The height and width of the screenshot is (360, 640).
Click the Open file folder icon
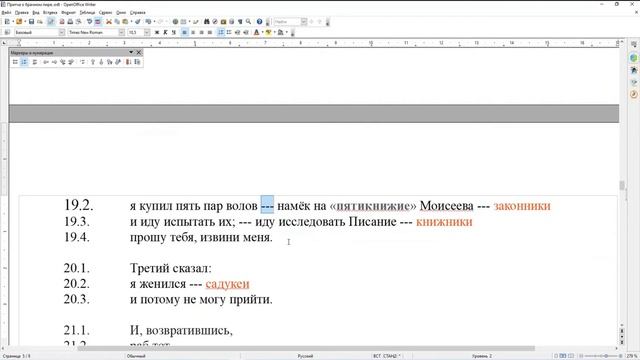pos(19,22)
